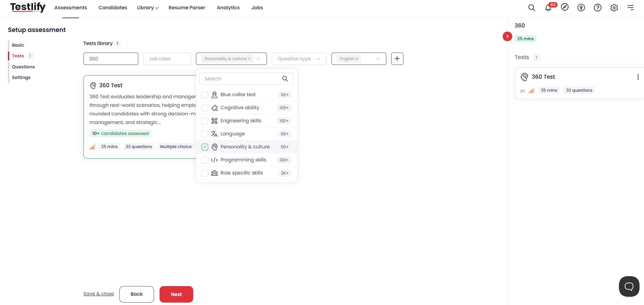Open the Question type dropdown
The height and width of the screenshot is (305, 644).
[x=299, y=59]
